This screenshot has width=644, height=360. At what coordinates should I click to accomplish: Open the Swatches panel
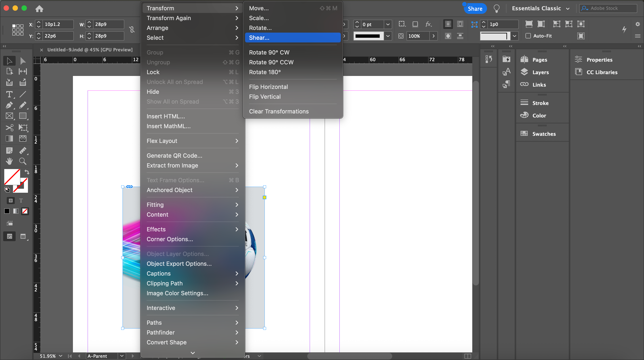[544, 134]
